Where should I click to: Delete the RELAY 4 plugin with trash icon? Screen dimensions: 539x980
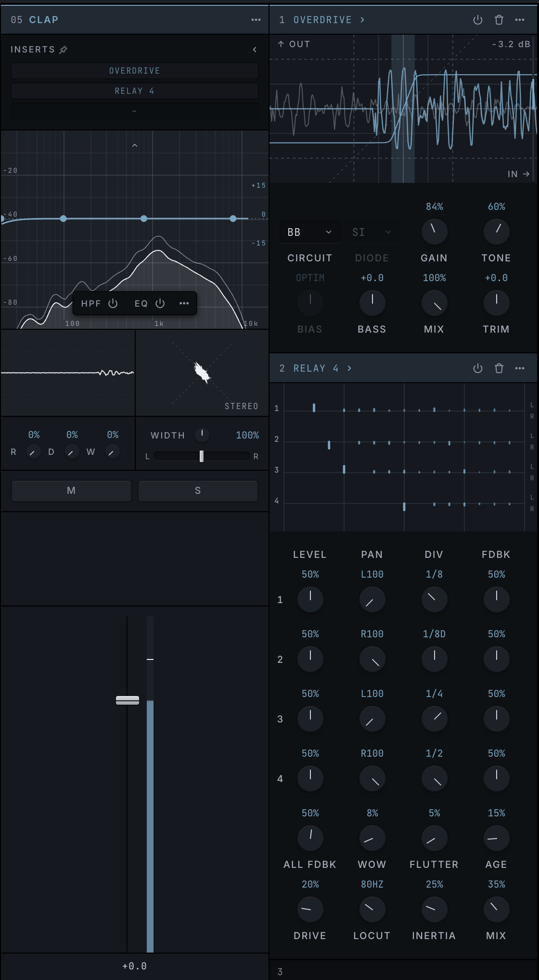click(499, 368)
